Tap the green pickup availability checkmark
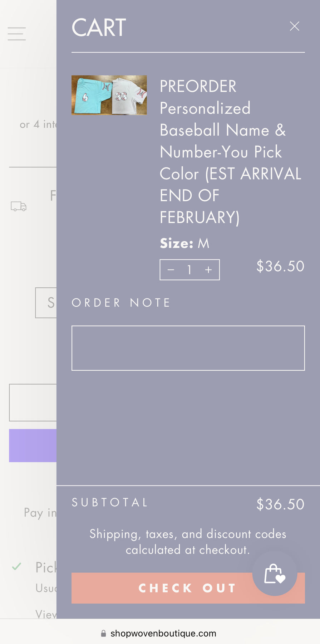Image resolution: width=320 pixels, height=644 pixels. click(16, 566)
